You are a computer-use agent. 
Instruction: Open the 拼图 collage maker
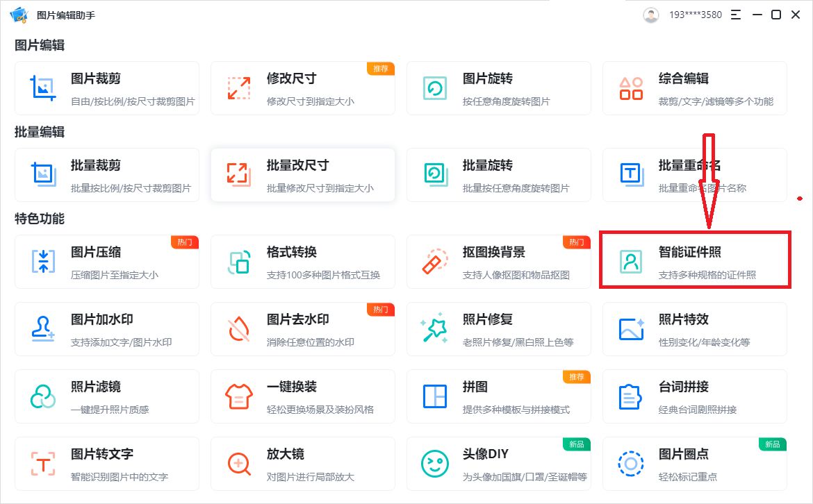[498, 396]
